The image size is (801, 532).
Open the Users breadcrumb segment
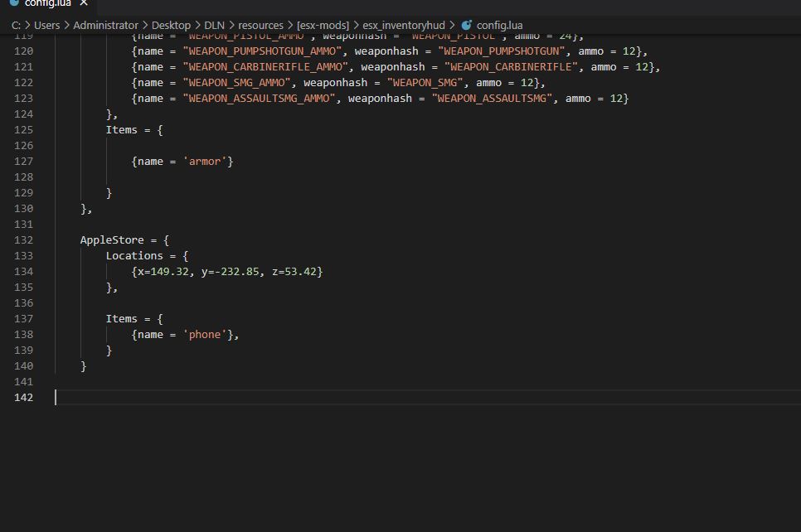click(46, 25)
